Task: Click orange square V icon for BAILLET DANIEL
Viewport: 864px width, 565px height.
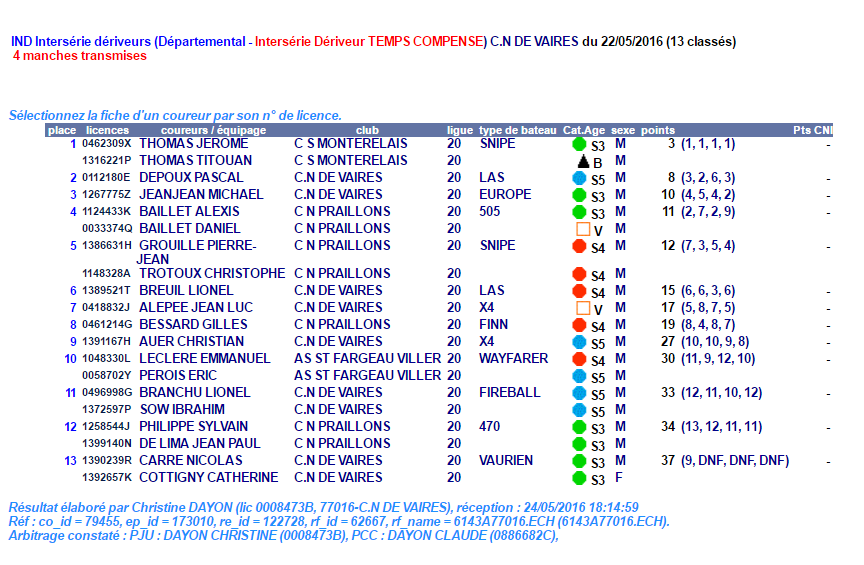Action: point(583,229)
